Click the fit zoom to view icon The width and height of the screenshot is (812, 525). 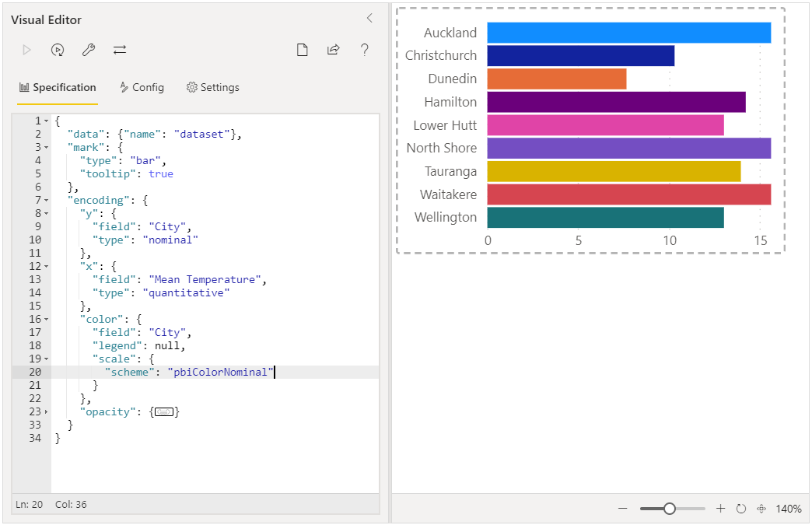tap(761, 509)
